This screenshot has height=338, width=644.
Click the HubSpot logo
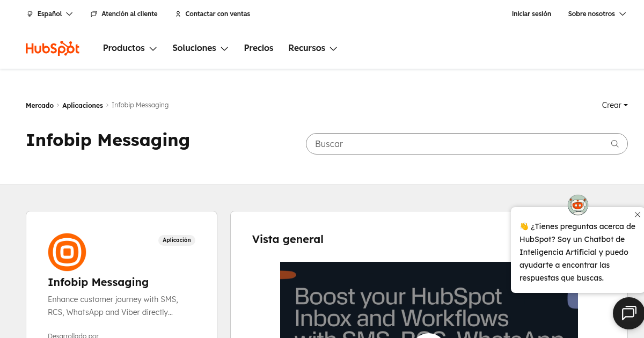click(x=53, y=48)
